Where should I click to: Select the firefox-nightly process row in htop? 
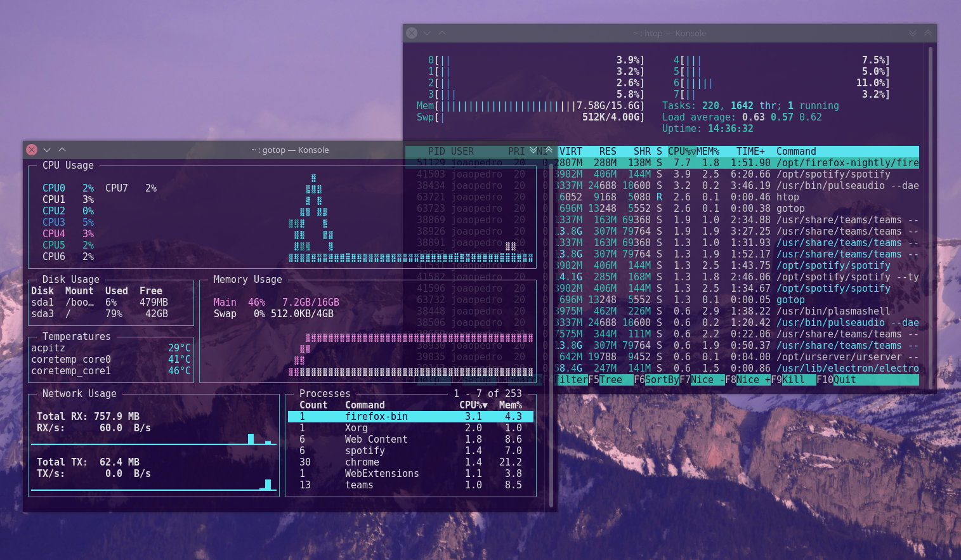(662, 163)
